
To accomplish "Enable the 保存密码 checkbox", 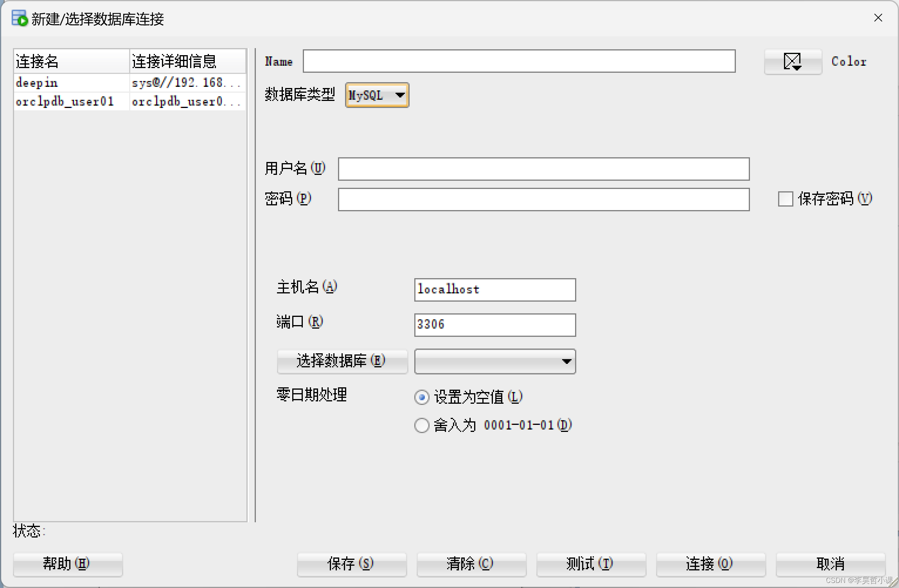I will coord(785,199).
